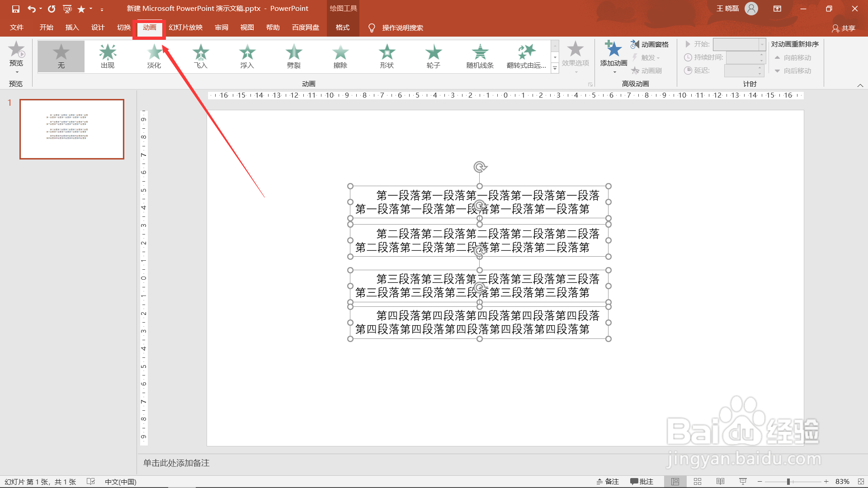
Task: Click the zoom slider handle
Action: click(x=788, y=482)
